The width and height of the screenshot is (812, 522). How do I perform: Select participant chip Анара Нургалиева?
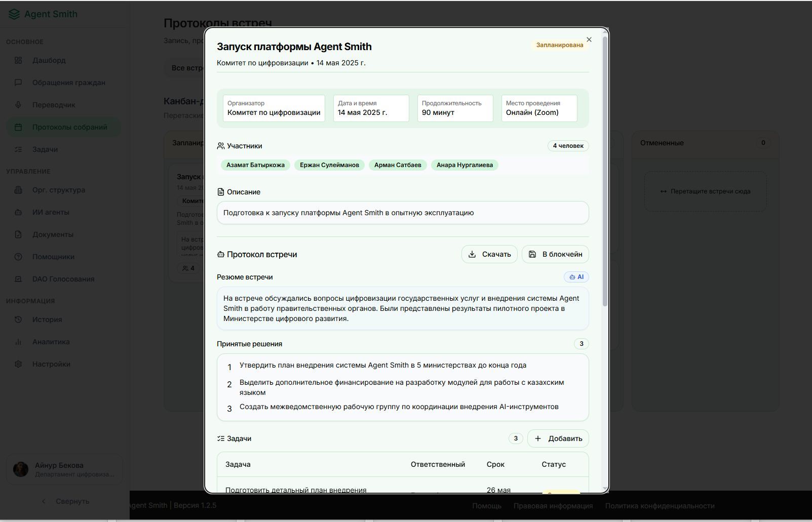click(465, 165)
